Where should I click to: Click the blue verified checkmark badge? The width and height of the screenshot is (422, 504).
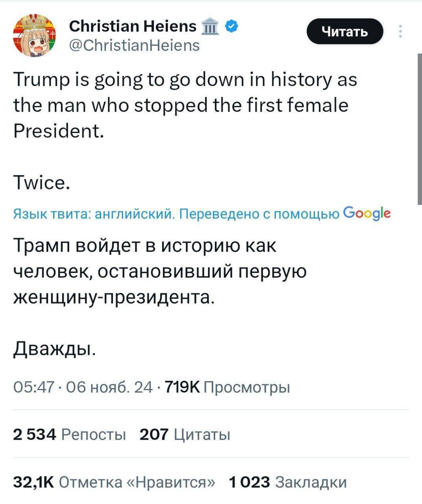tap(231, 26)
